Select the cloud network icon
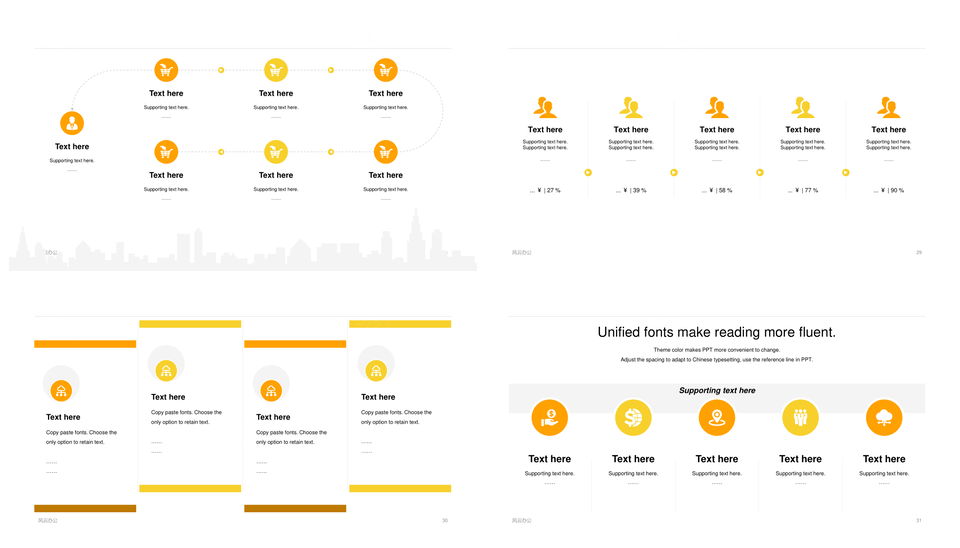The height and width of the screenshot is (548, 960). 884,416
